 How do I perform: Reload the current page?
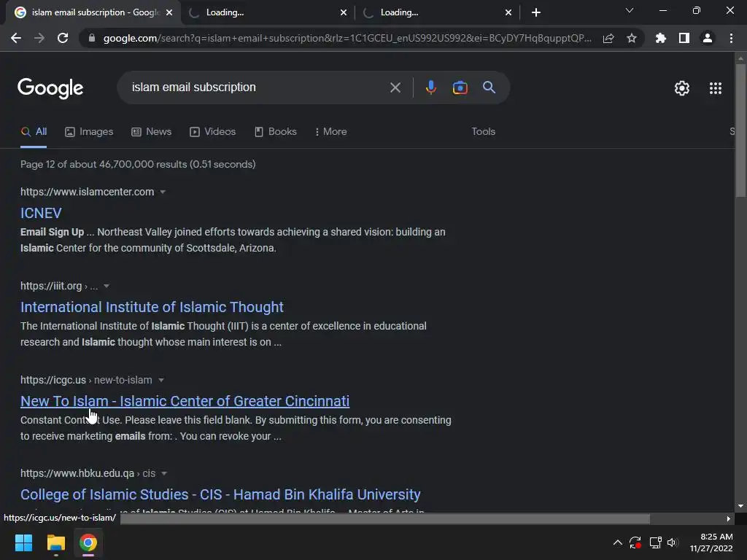pyautogui.click(x=63, y=38)
